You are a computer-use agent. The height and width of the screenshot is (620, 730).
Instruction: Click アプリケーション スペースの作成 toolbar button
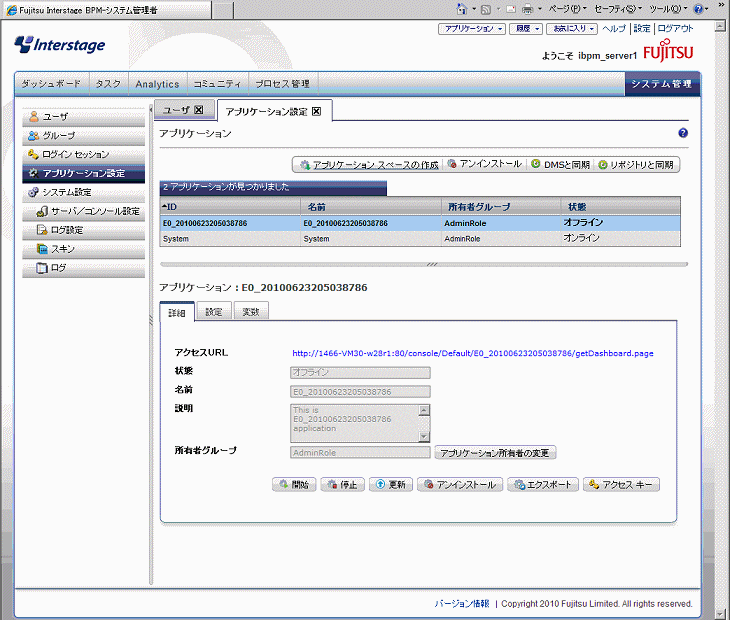point(369,165)
